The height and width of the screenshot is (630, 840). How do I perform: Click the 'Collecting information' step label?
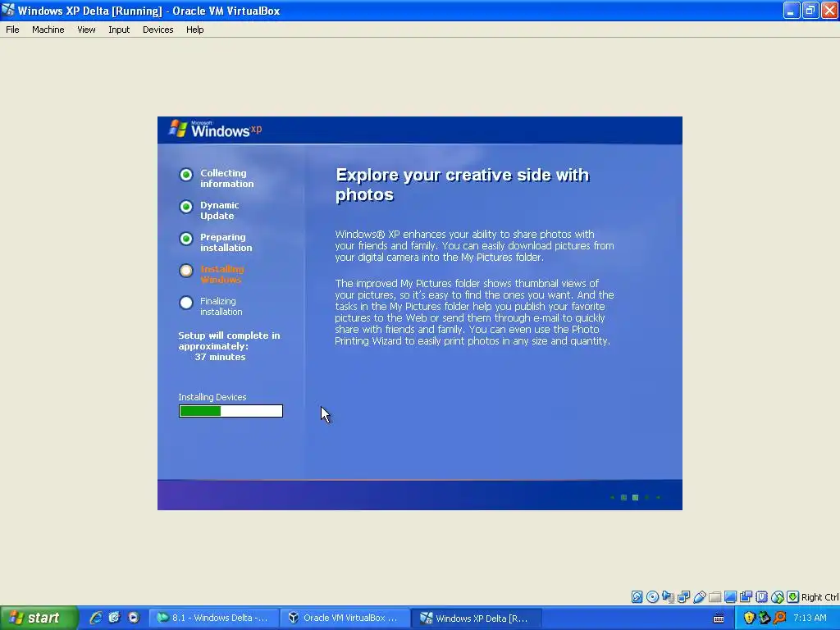(226, 178)
